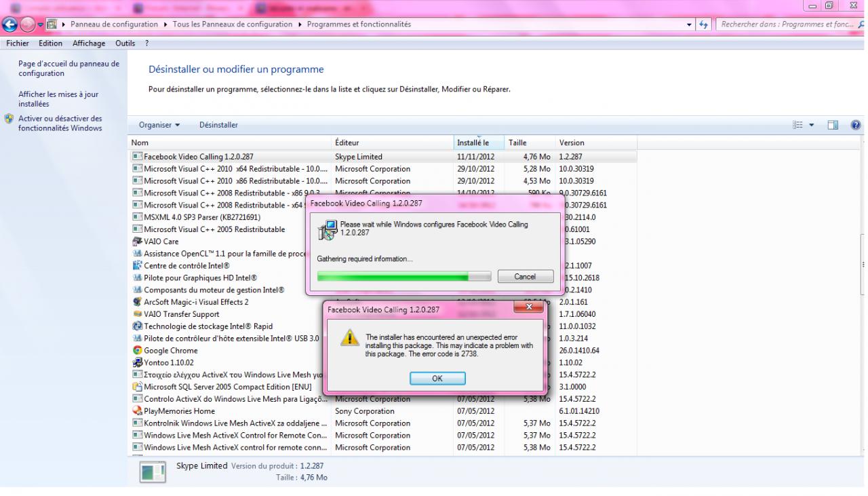Click the Programmes et fonctionnalités breadcrumb
Screen dimensions: 868x496
(359, 24)
